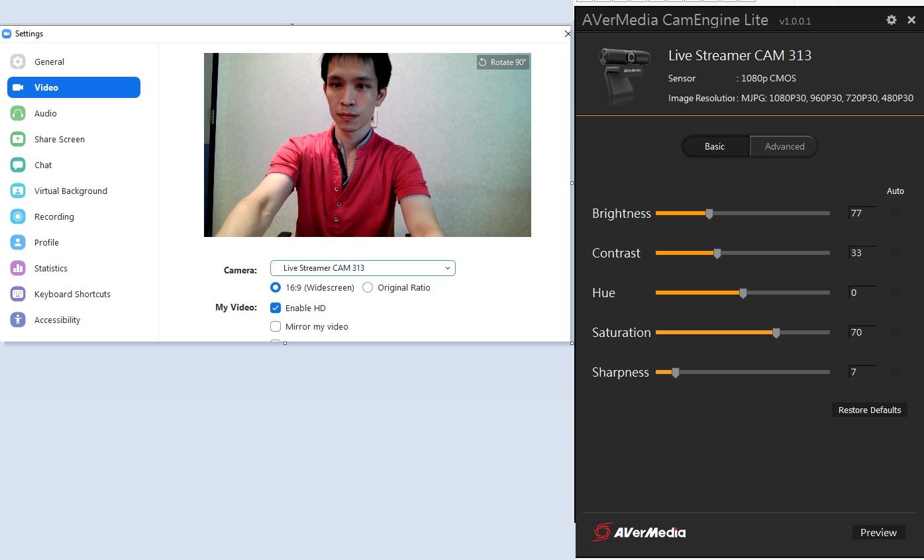Open Audio settings
Screen dimensions: 924x560
click(74, 113)
